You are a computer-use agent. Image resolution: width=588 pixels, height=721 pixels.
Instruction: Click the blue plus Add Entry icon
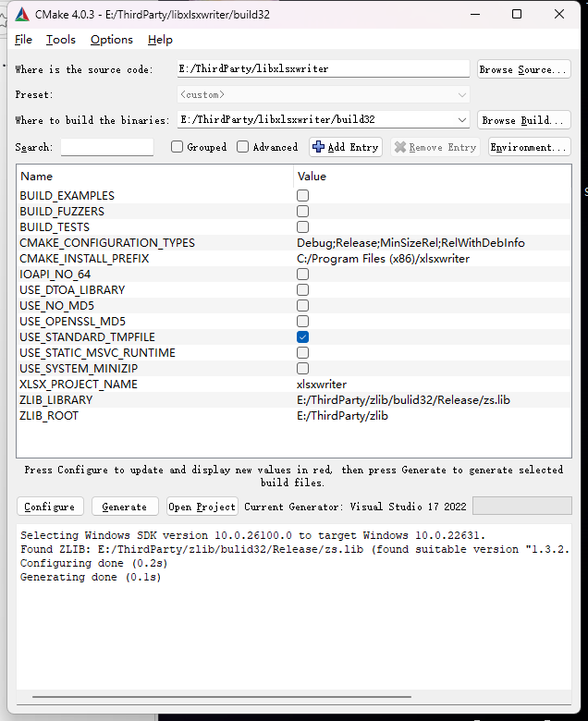(x=318, y=147)
